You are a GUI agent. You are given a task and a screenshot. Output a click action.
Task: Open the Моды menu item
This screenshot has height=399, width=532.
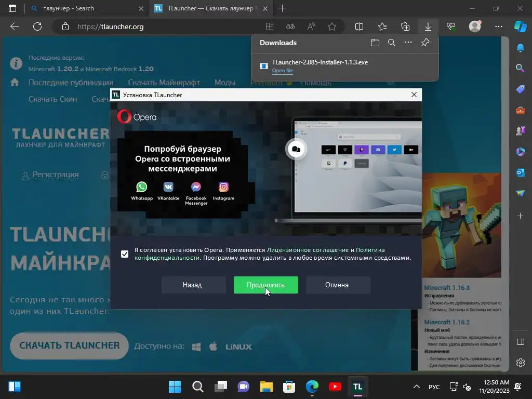pos(225,83)
